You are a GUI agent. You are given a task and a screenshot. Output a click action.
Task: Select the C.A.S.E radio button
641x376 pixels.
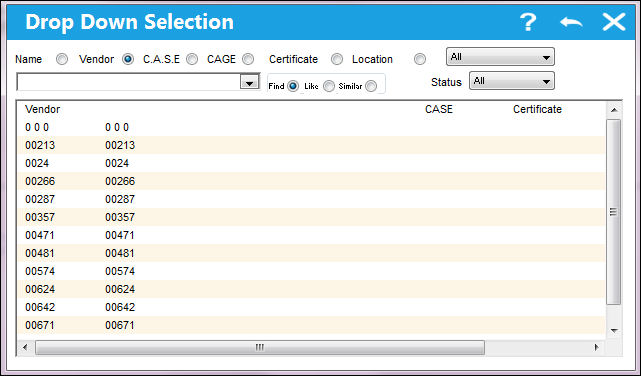(192, 59)
